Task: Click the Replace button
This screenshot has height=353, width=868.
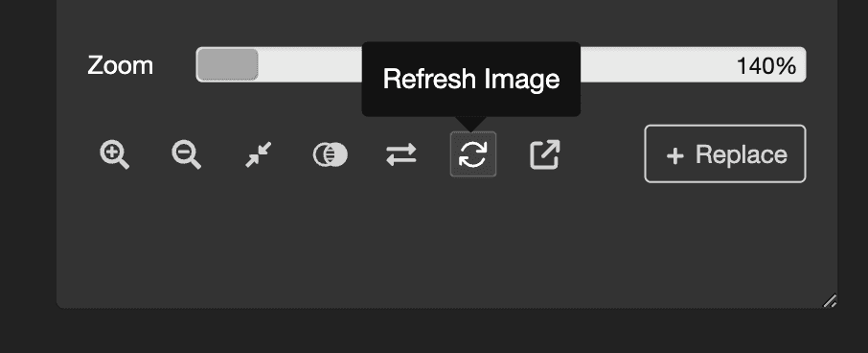Action: pos(725,153)
